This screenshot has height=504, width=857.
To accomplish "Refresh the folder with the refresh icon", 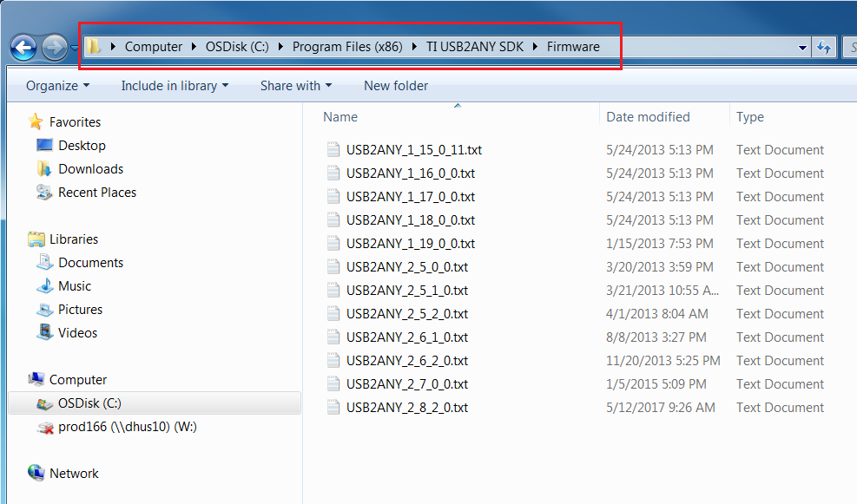I will pyautogui.click(x=824, y=48).
